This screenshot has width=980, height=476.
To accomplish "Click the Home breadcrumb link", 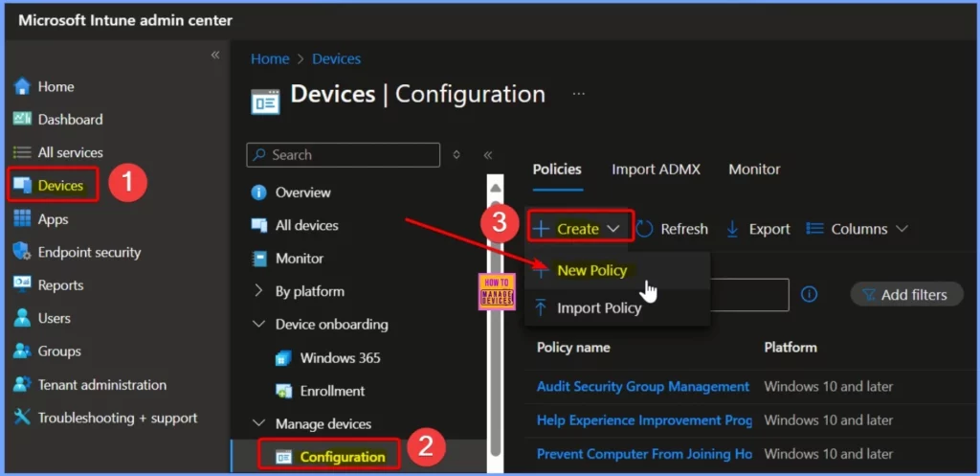I will pos(270,58).
